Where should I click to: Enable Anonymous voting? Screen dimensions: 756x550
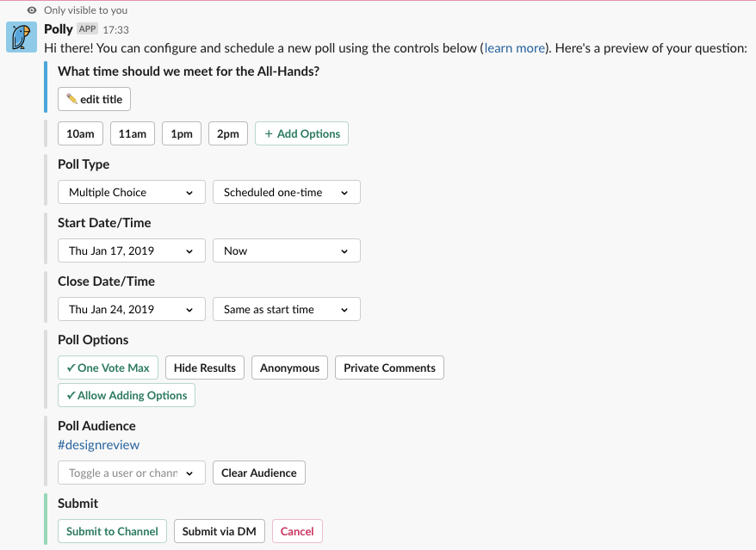point(289,368)
